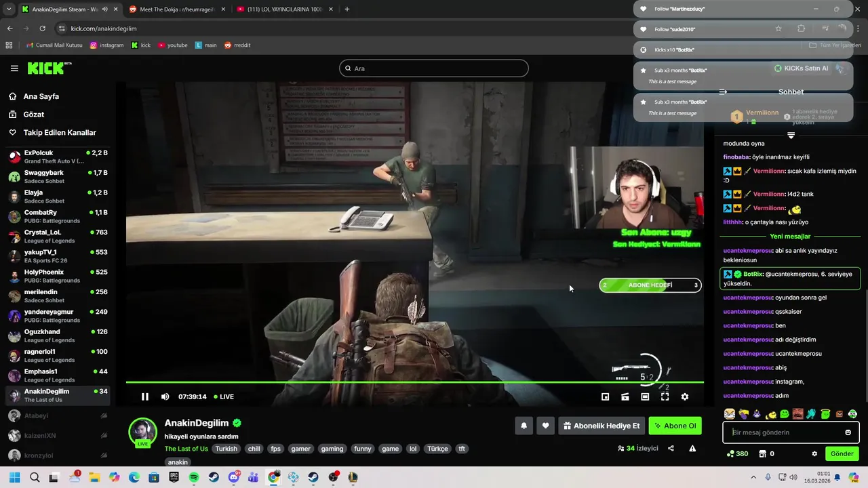Click the browser reload icon
The height and width of the screenshot is (488, 868).
(x=42, y=28)
